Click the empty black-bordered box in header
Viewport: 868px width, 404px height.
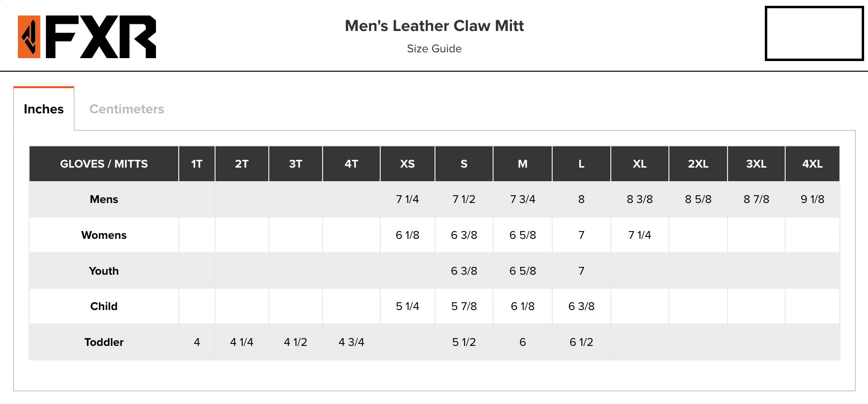814,33
